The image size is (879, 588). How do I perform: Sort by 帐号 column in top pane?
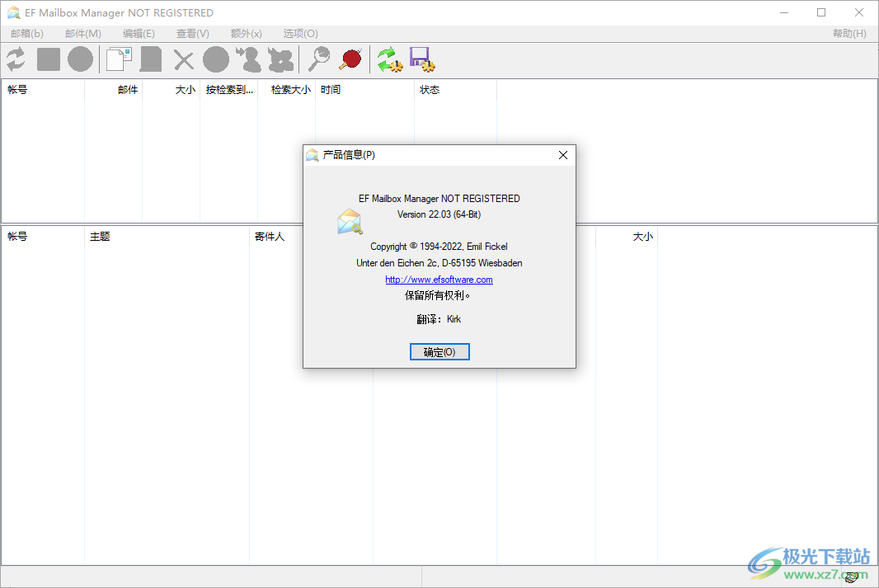point(43,90)
